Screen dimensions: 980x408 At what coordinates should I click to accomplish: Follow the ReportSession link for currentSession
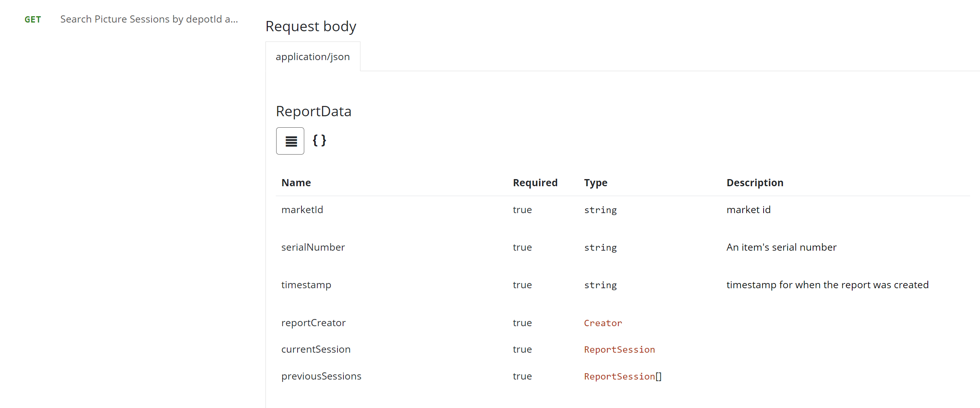tap(619, 349)
